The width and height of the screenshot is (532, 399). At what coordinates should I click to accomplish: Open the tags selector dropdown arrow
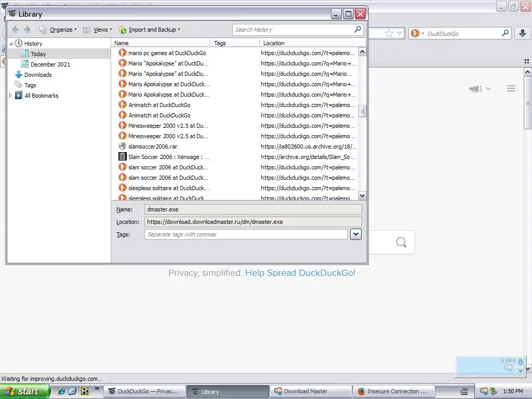pyautogui.click(x=355, y=234)
